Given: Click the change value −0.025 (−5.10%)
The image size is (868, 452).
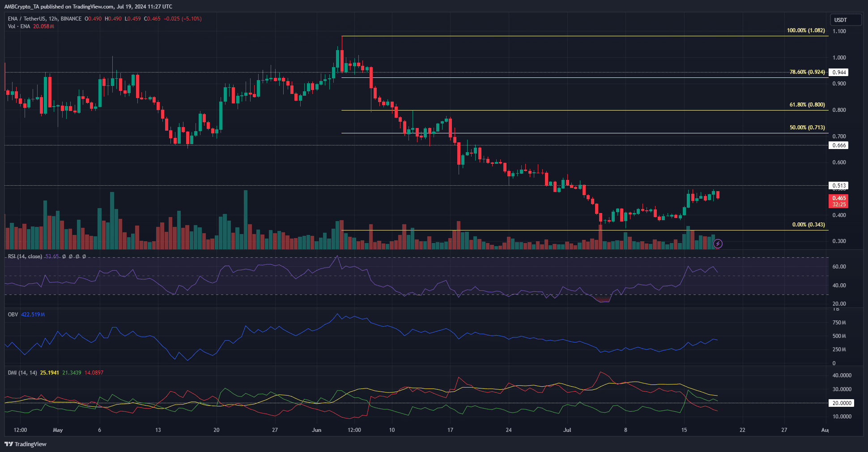Looking at the screenshot, I should coord(183,19).
